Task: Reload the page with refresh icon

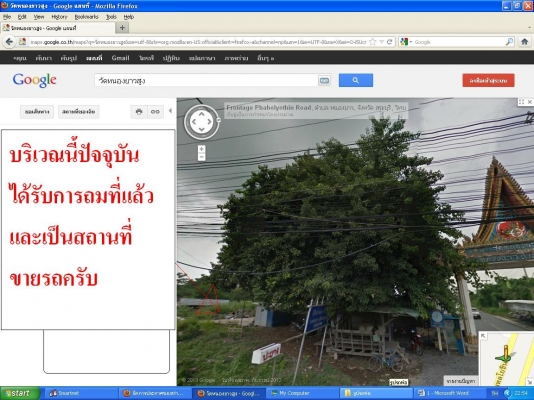Action: (x=390, y=42)
